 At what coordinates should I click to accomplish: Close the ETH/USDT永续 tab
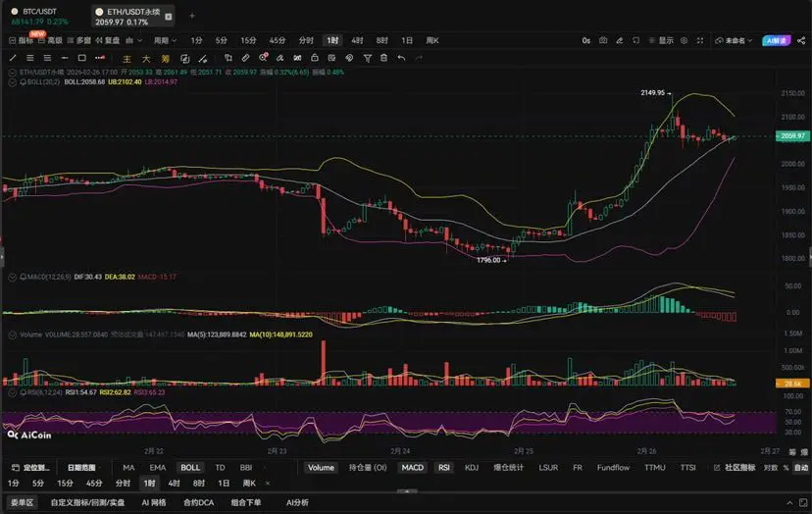point(169,17)
